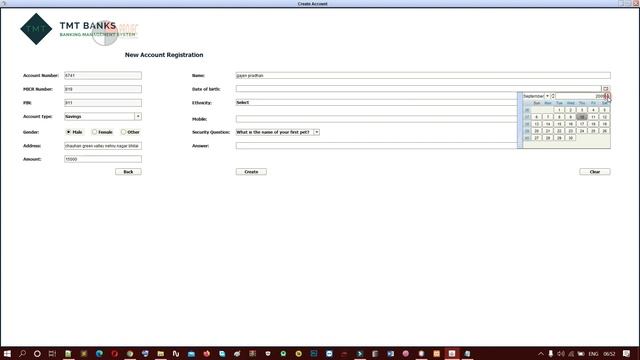Pick day 12 in the calendar
The height and width of the screenshot is (360, 640).
(x=604, y=117)
